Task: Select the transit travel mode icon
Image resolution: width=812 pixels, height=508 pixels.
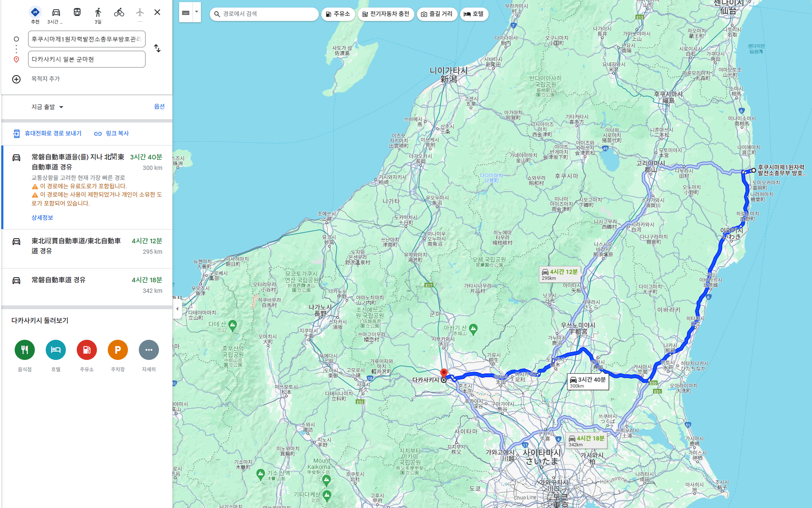Action: click(77, 13)
